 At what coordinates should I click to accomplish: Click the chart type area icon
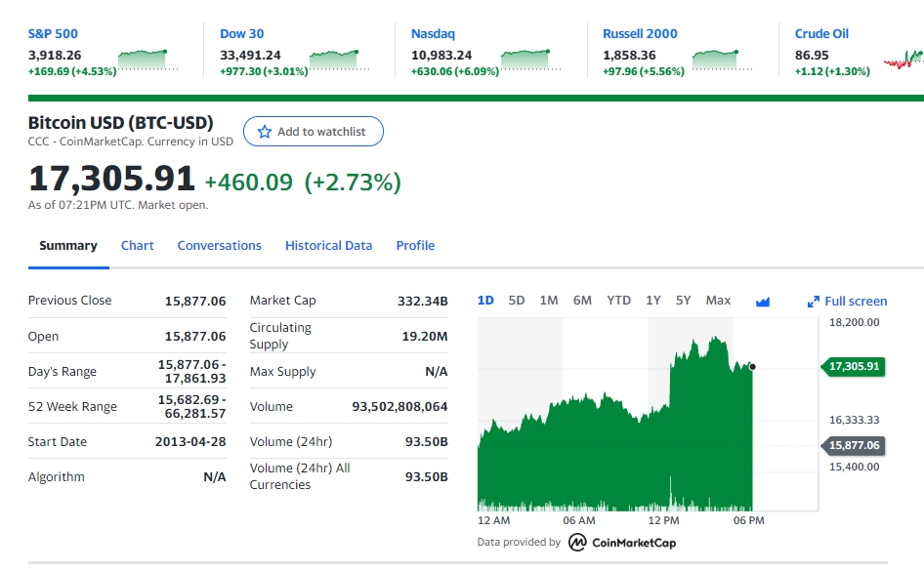pyautogui.click(x=763, y=302)
